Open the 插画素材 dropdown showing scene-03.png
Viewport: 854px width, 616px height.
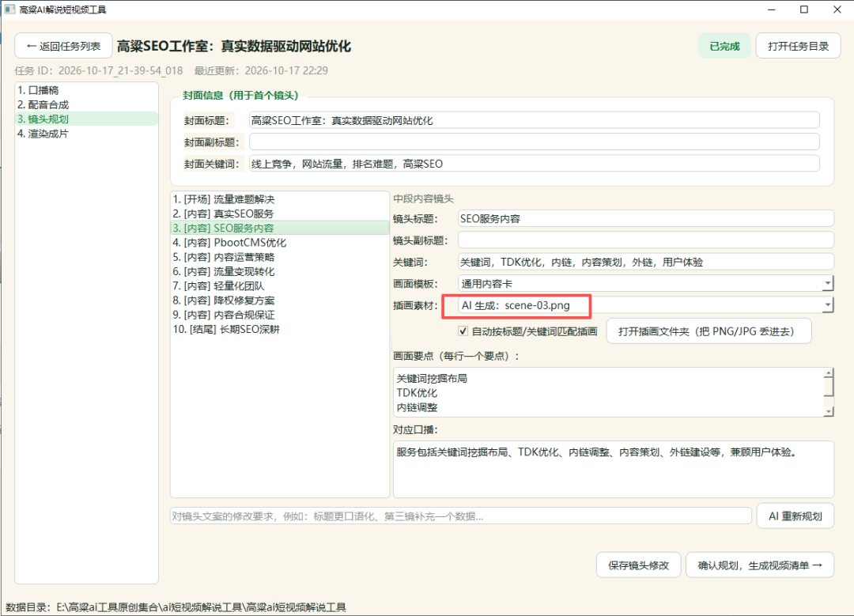click(x=646, y=305)
